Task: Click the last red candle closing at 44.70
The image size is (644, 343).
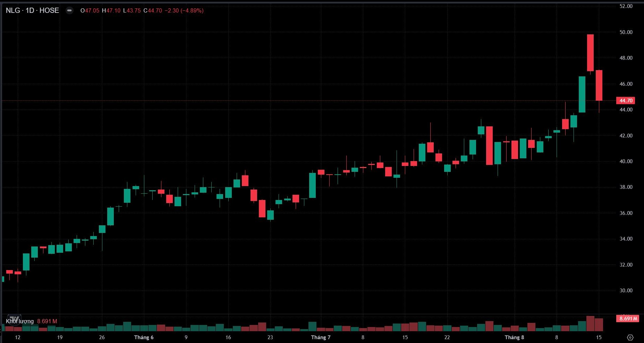Action: pos(599,85)
